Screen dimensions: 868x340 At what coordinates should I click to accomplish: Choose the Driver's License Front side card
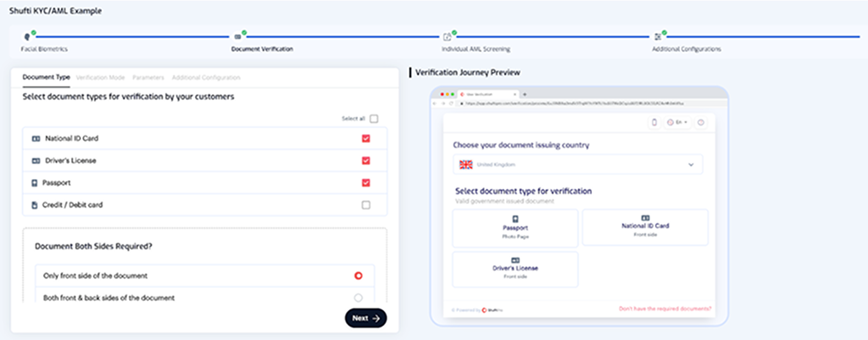(515, 269)
